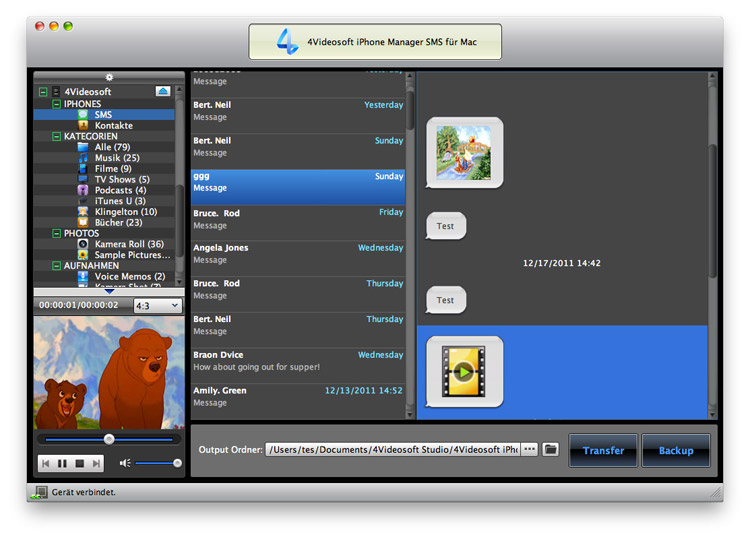Open the output folder icon
750x539 pixels.
point(550,450)
